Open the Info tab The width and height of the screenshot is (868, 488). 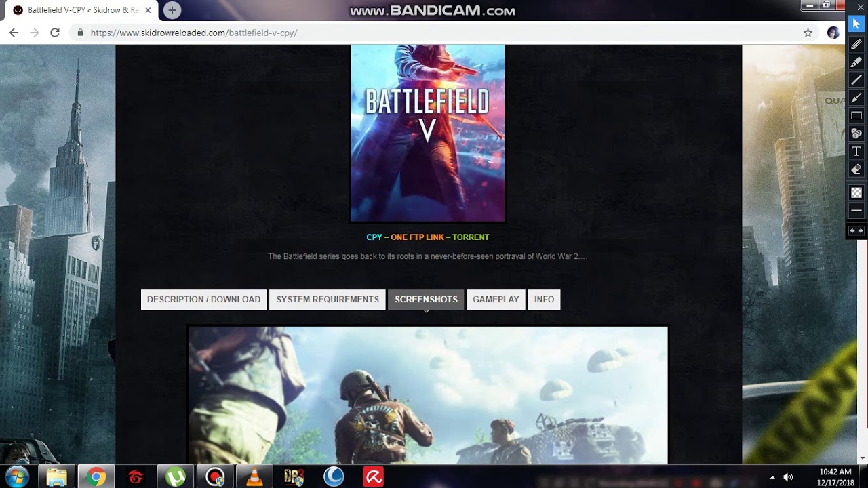click(544, 300)
